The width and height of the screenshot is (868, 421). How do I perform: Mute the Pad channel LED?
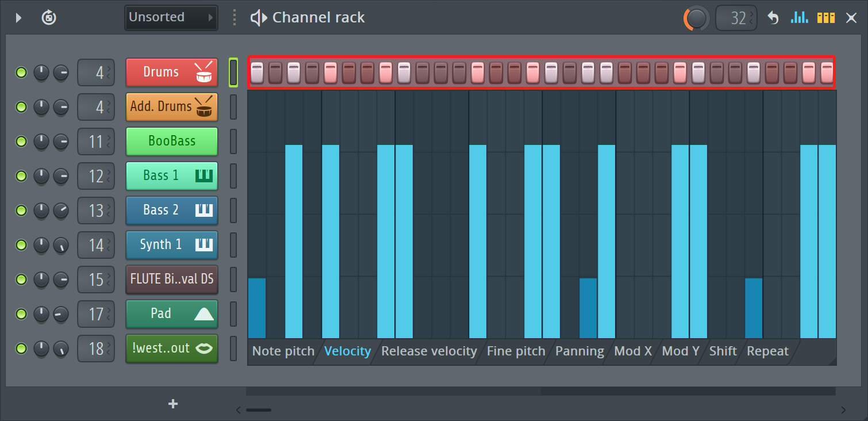pyautogui.click(x=21, y=314)
